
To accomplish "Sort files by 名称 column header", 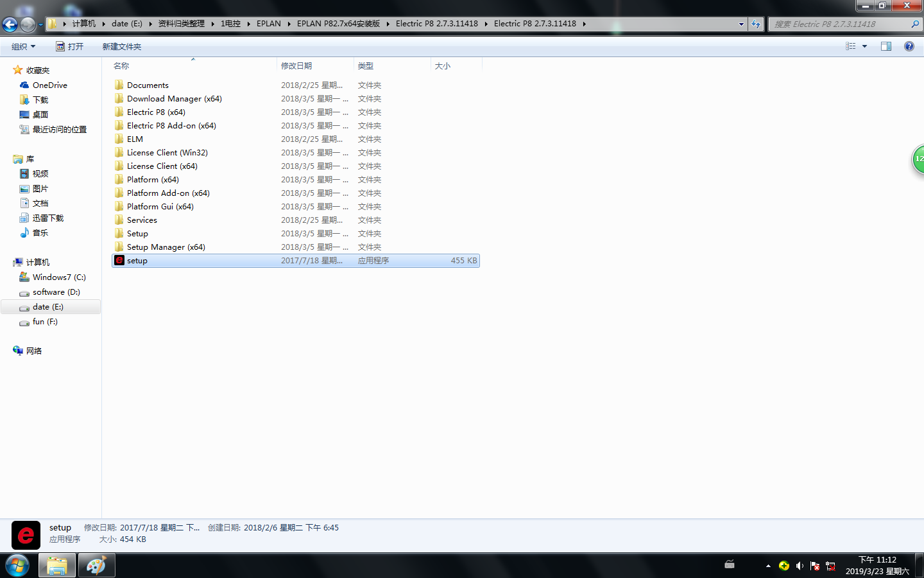I will [x=121, y=66].
